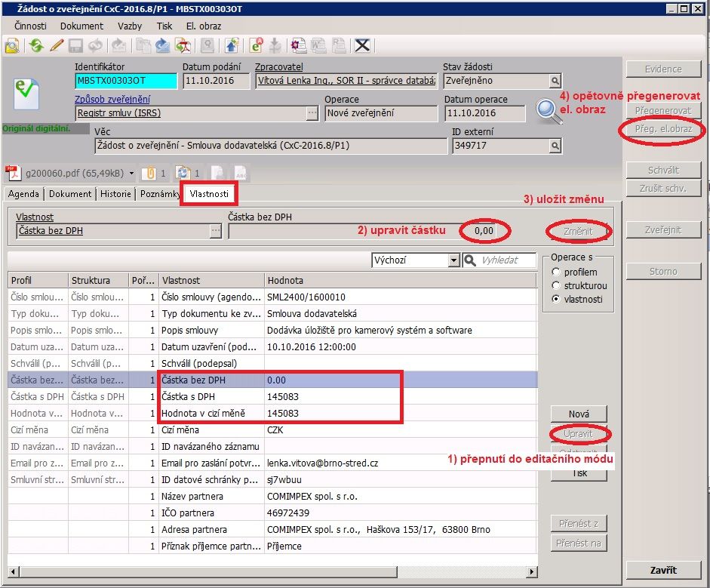This screenshot has width=710, height=588.
Task: Click the horizontal scrollbar under the table
Action: point(272,570)
